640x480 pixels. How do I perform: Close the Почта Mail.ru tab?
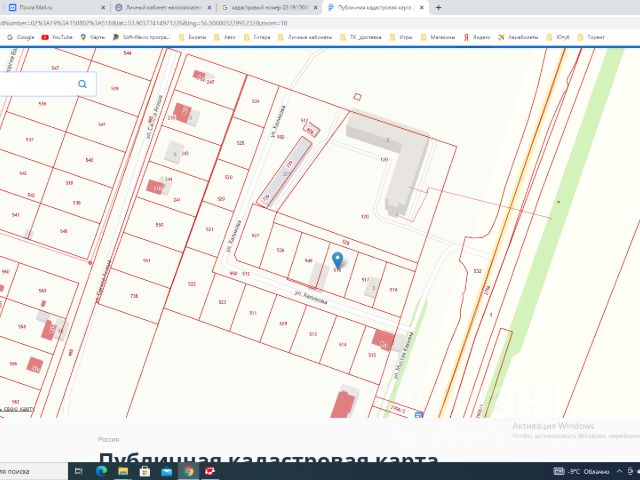click(x=103, y=7)
